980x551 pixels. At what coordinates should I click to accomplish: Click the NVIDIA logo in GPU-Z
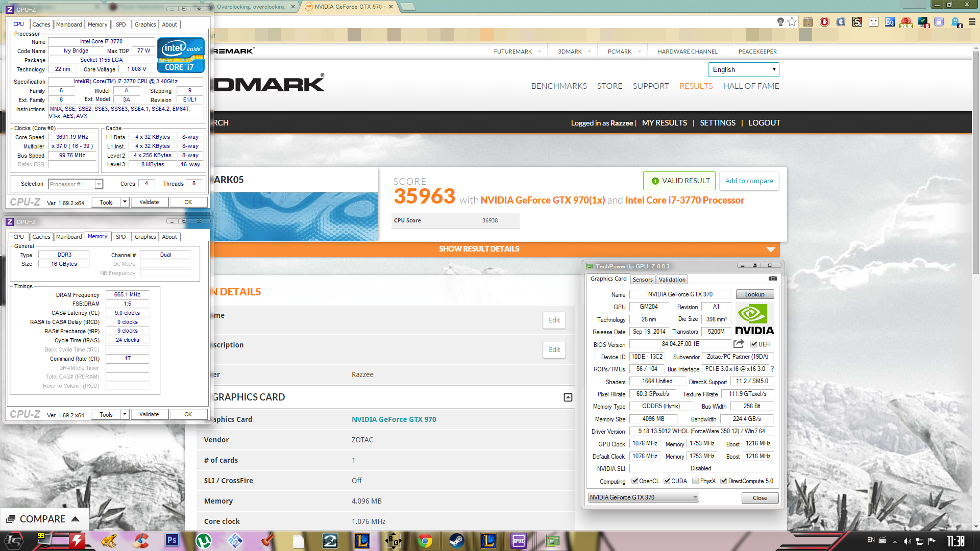point(754,319)
